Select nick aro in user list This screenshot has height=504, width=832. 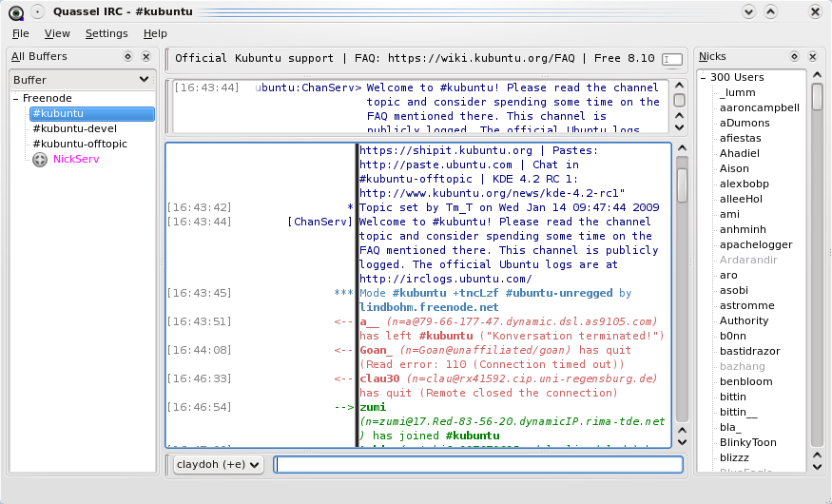pyautogui.click(x=728, y=276)
